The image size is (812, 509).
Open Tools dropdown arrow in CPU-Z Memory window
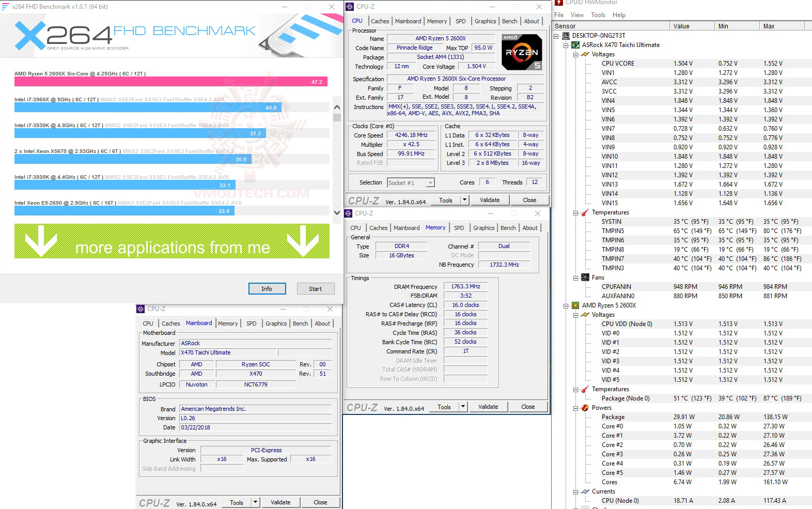coord(462,407)
